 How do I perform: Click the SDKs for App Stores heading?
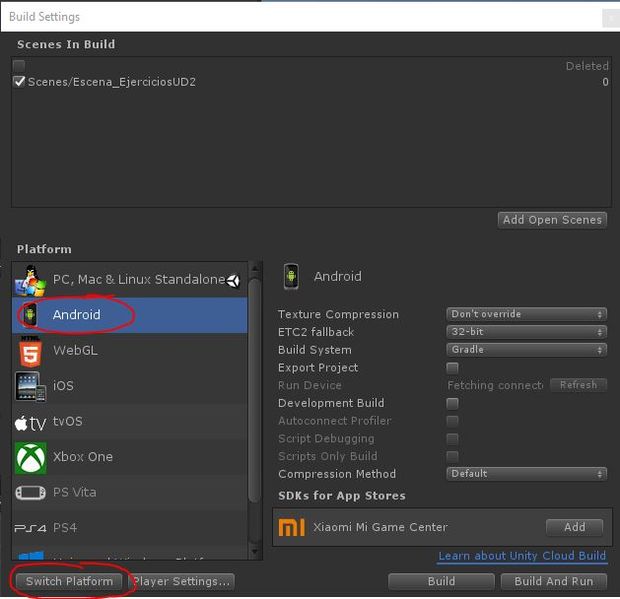pyautogui.click(x=342, y=496)
